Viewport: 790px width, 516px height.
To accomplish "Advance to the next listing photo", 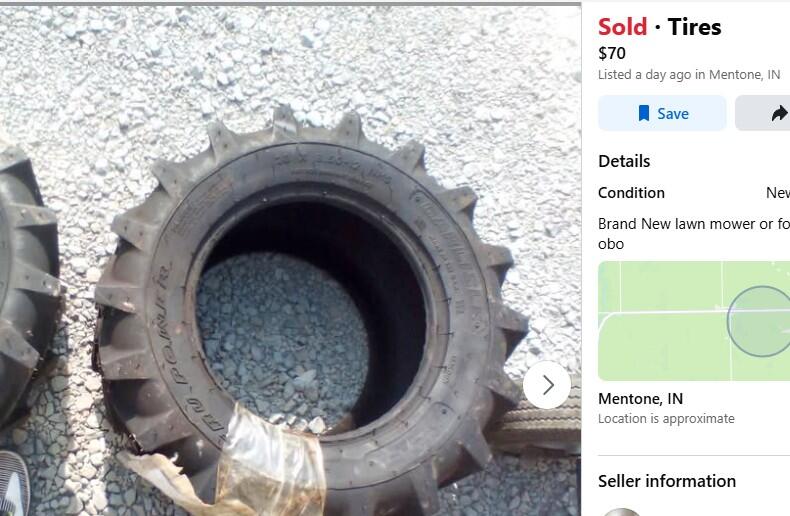I will (548, 385).
